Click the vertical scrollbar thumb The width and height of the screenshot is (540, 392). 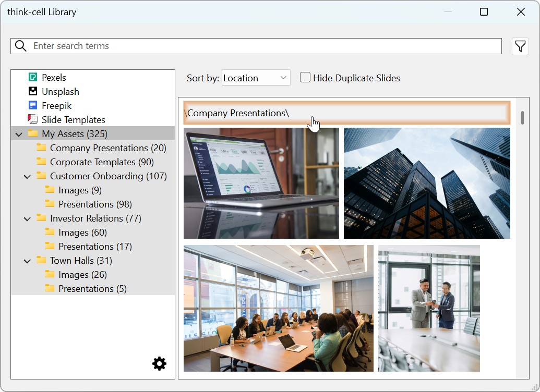click(522, 117)
